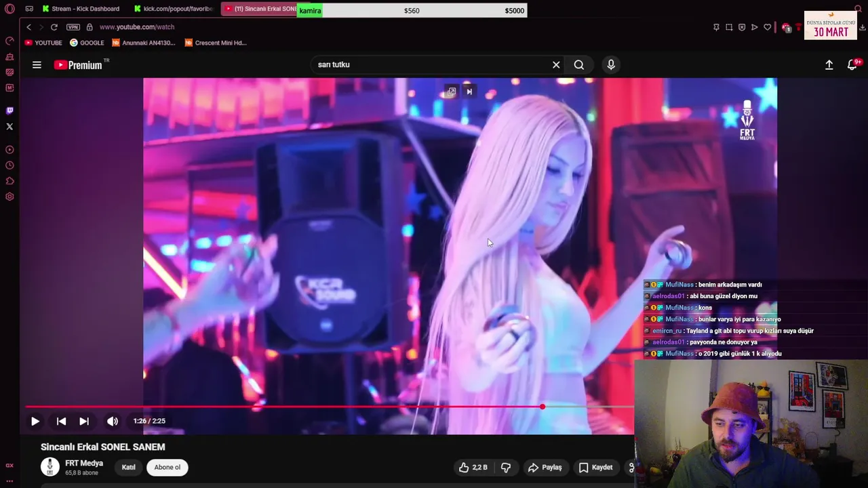Open FRT Medya channel name link

tap(84, 464)
